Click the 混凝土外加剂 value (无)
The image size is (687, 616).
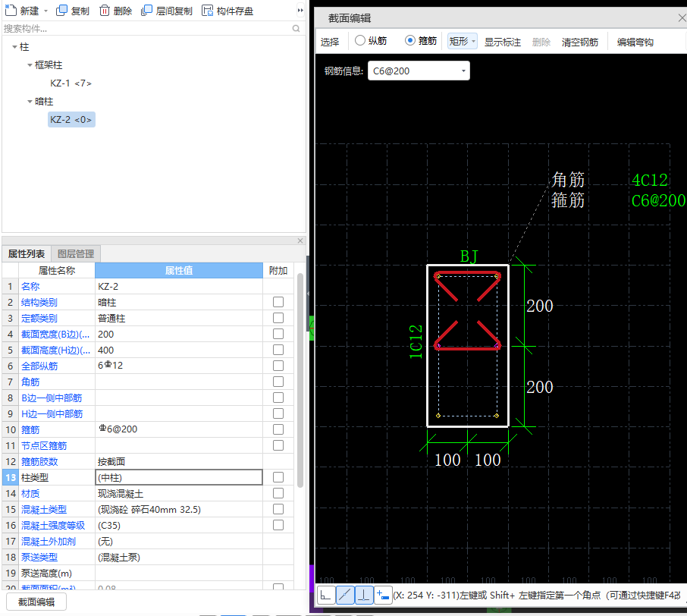click(x=179, y=542)
